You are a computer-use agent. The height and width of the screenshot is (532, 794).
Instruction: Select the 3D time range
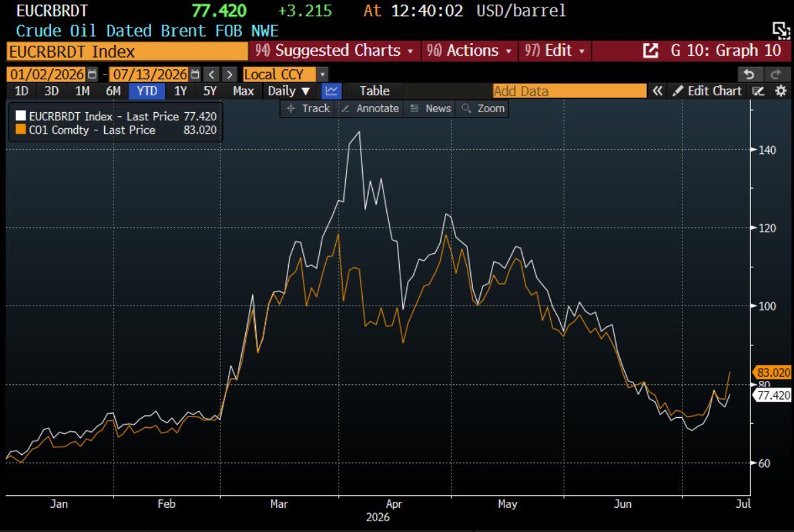coord(51,91)
